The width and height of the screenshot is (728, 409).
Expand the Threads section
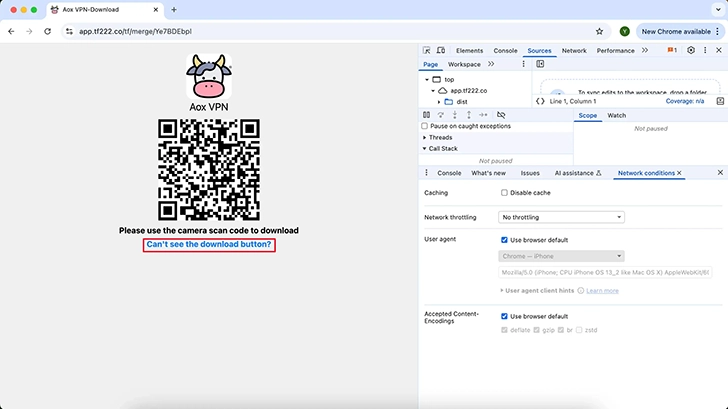(424, 137)
